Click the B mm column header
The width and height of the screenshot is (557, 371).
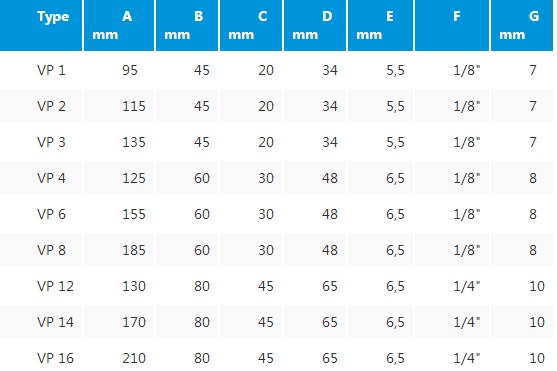pos(187,25)
